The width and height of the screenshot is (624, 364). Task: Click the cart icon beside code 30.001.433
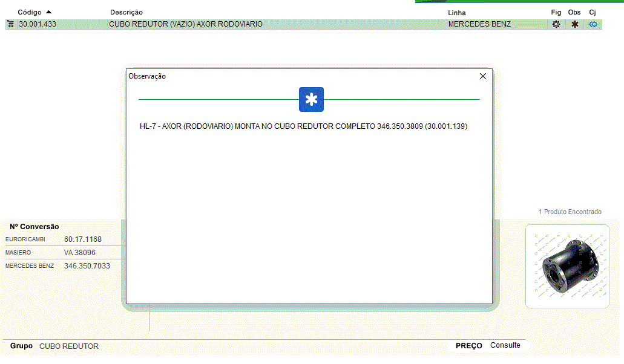pos(10,24)
